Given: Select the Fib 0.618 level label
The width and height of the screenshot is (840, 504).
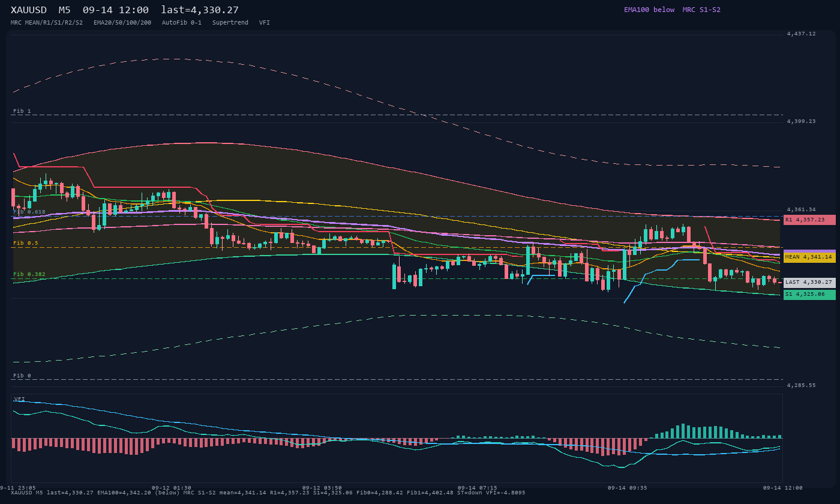Looking at the screenshot, I should tap(29, 212).
